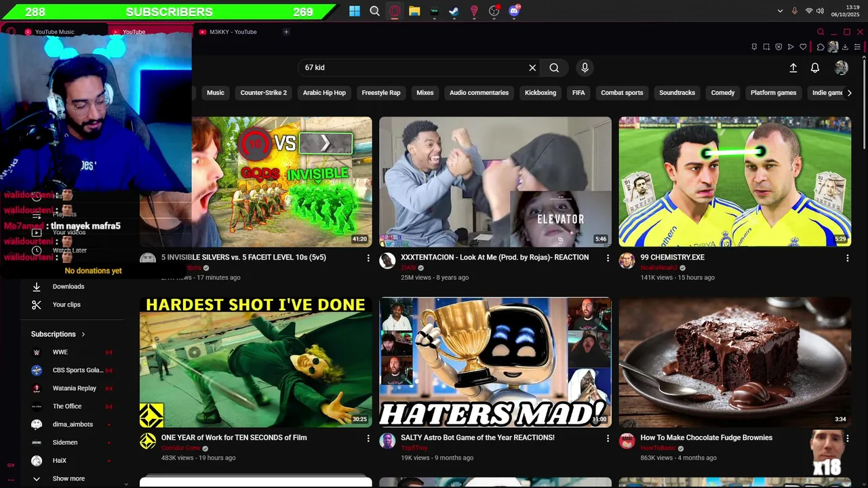The height and width of the screenshot is (488, 868).
Task: Select the Counter-Strike 2 filter chip
Action: tap(264, 93)
